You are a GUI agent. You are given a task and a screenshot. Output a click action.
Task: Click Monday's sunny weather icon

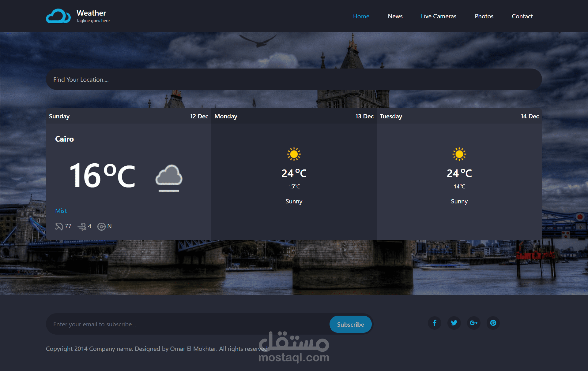[x=294, y=154]
